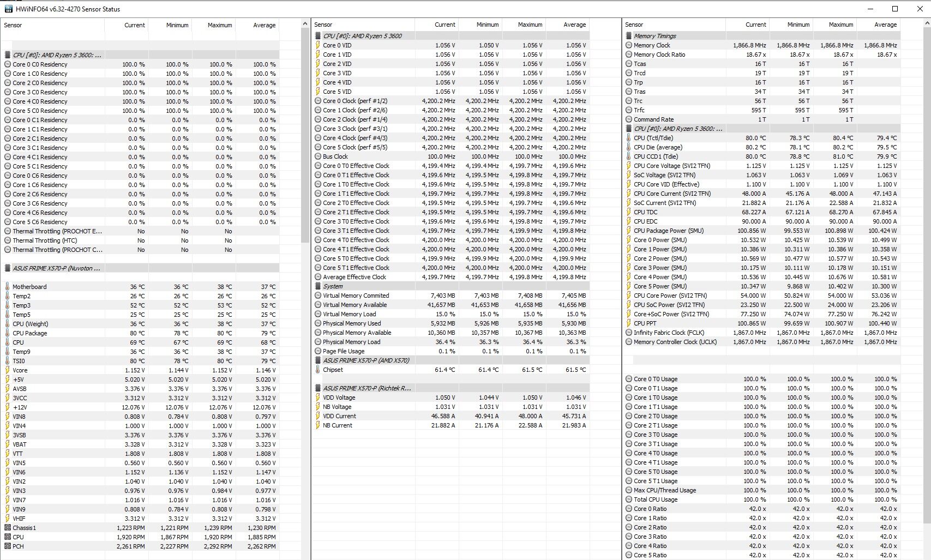Click the fan icon next to PCH
The height and width of the screenshot is (560, 931).
pos(8,546)
